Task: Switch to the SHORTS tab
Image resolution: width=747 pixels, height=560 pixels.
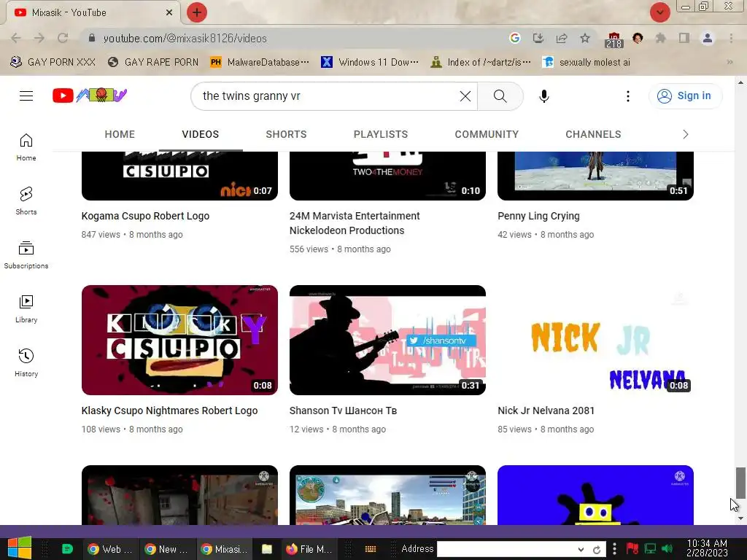Action: click(x=286, y=134)
